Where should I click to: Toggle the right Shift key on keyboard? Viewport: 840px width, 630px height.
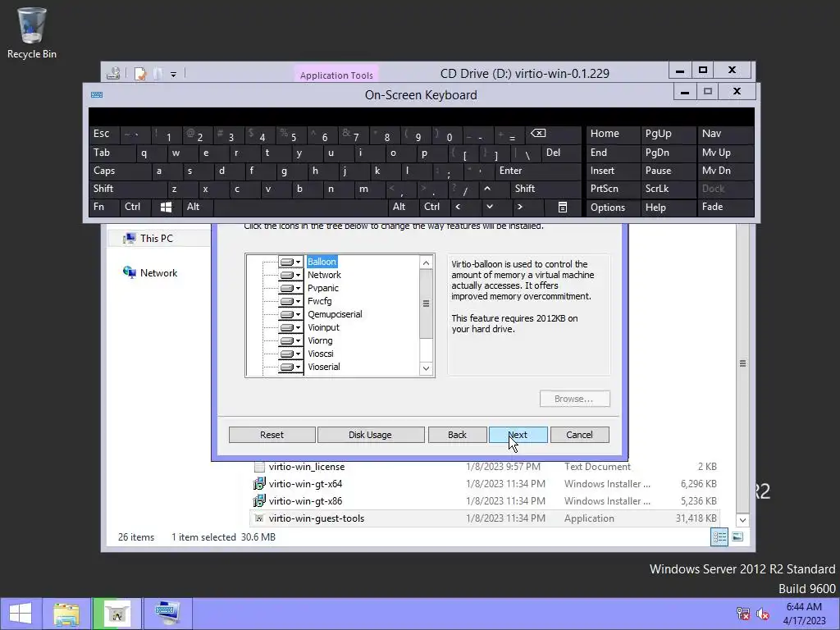(x=546, y=189)
